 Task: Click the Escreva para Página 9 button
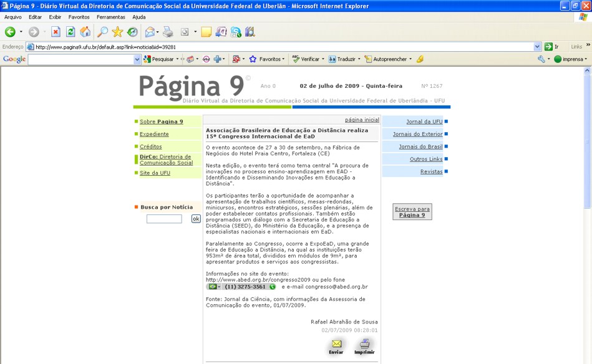(412, 212)
